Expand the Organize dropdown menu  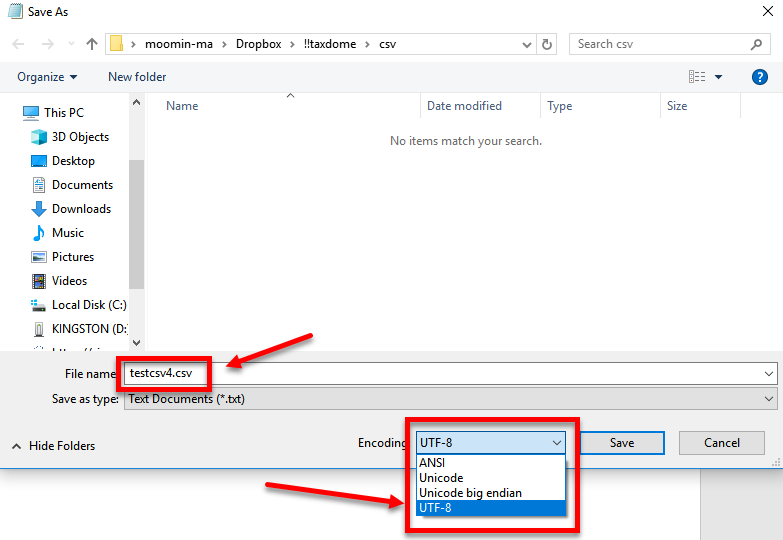47,77
